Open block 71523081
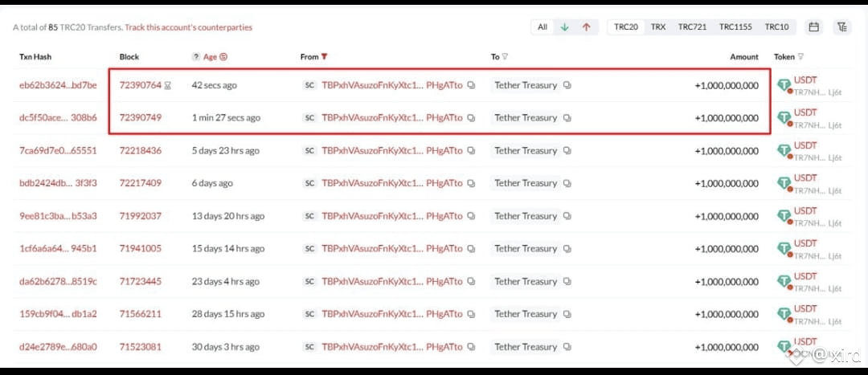Screen dimensions: 868x375 [141, 348]
